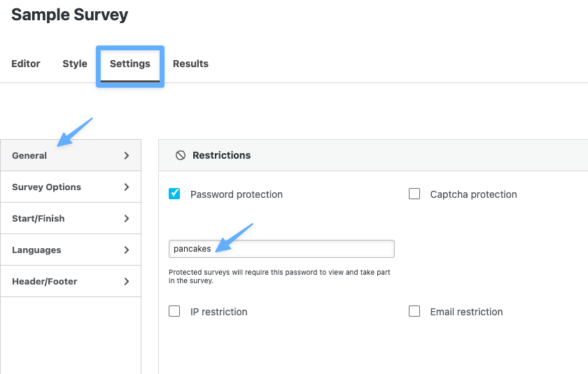Screen dimensions: 588x374
Task: Expand General with its chevron arrow
Action: (127, 156)
